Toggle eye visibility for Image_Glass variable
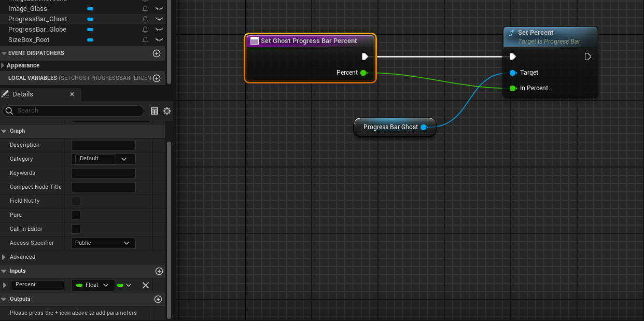 click(159, 9)
